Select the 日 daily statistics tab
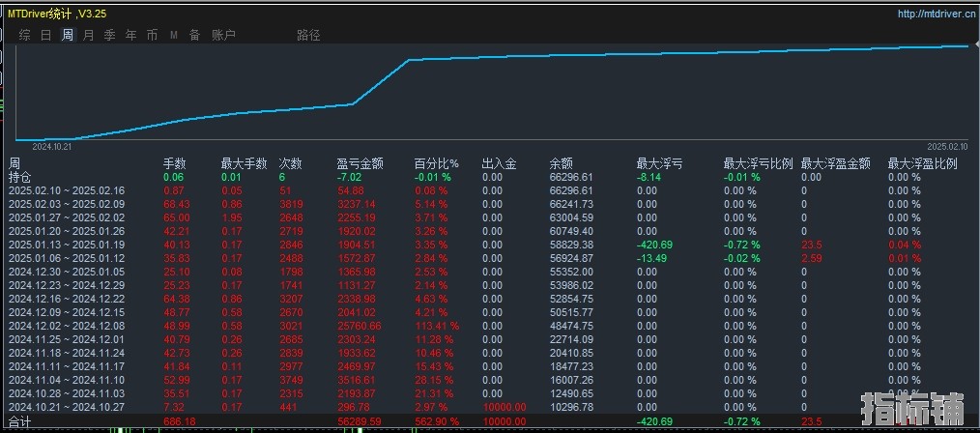980x433 pixels. [x=45, y=35]
